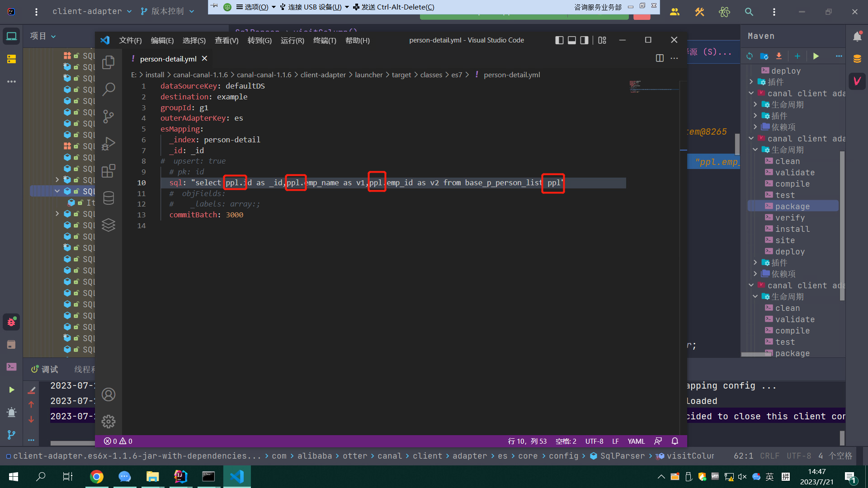Split the editor using the split icon
Image resolution: width=868 pixels, height=488 pixels.
click(660, 58)
